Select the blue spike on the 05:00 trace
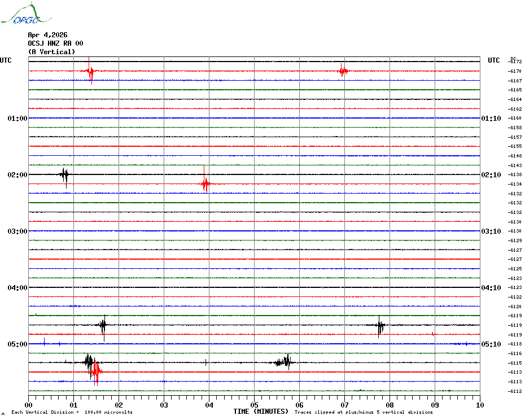Image resolution: width=525 pixels, height=420 pixels. pyautogui.click(x=45, y=342)
